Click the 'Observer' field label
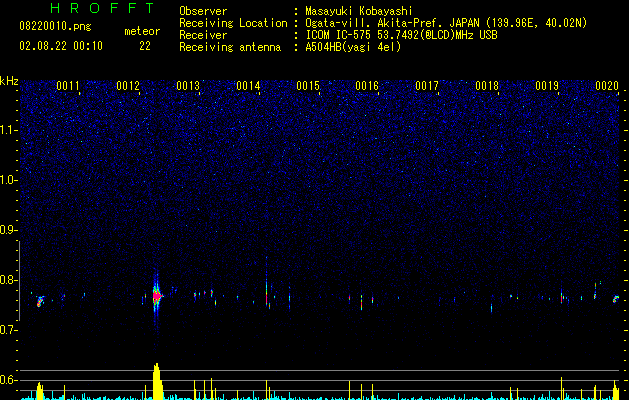The height and width of the screenshot is (400, 629). pos(203,11)
